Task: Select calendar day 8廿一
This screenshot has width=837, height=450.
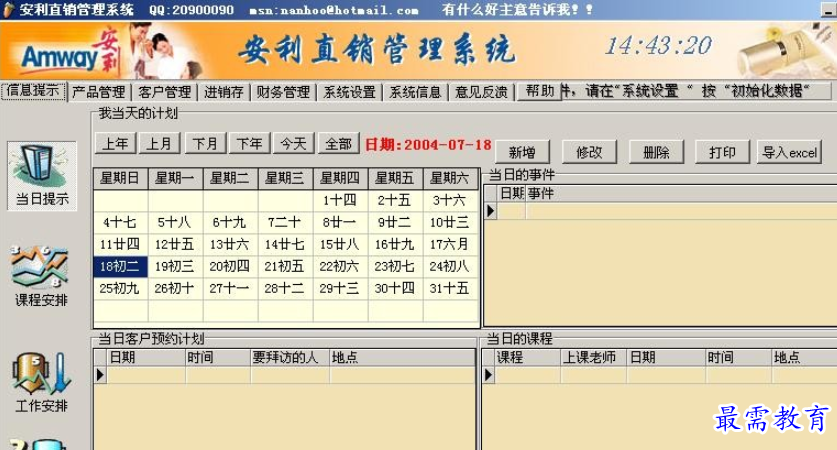Action: [x=339, y=222]
